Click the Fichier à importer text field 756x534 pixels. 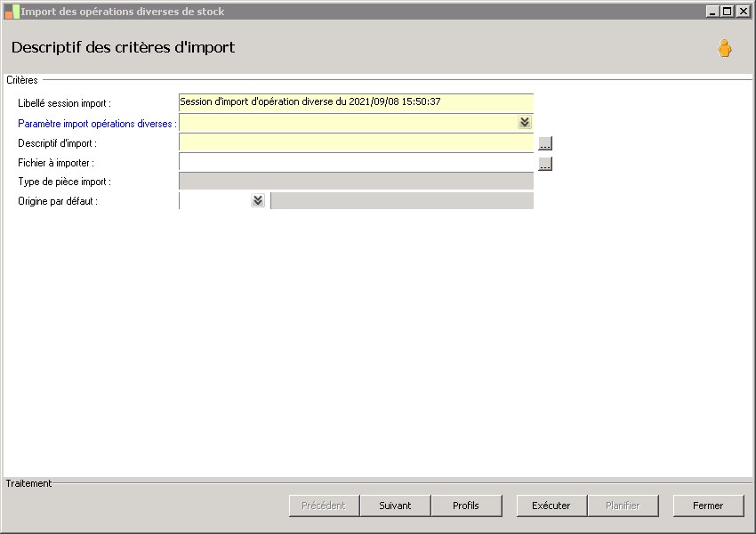[357, 162]
